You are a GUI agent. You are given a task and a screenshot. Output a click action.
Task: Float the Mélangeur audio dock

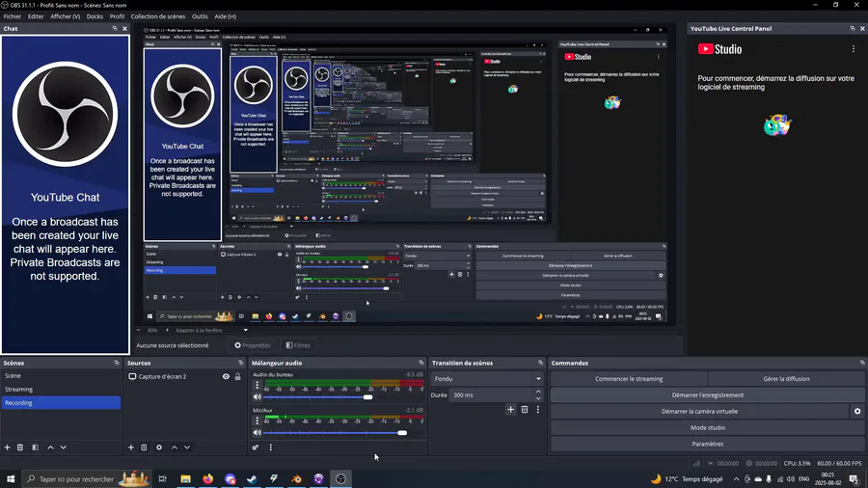(421, 363)
